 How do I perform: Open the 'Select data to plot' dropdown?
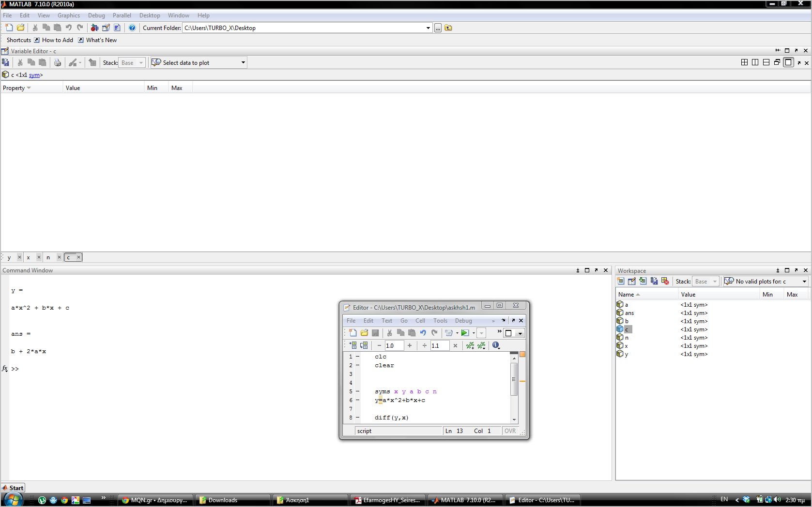[243, 62]
